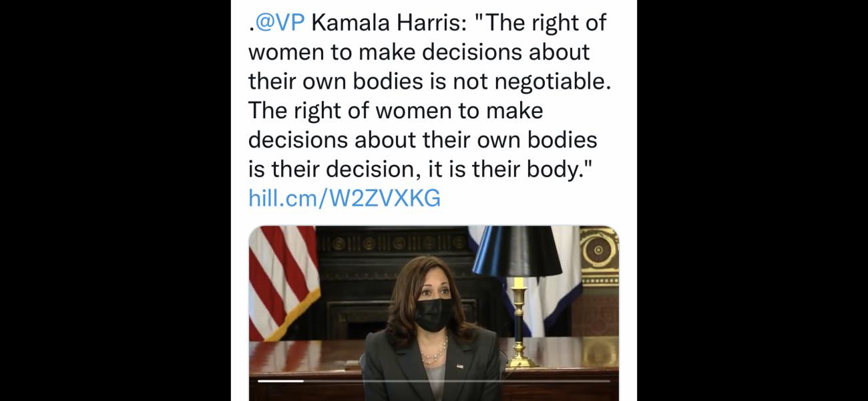Click the black lamp shade in the video
The width and height of the screenshot is (868, 401).
point(516,251)
